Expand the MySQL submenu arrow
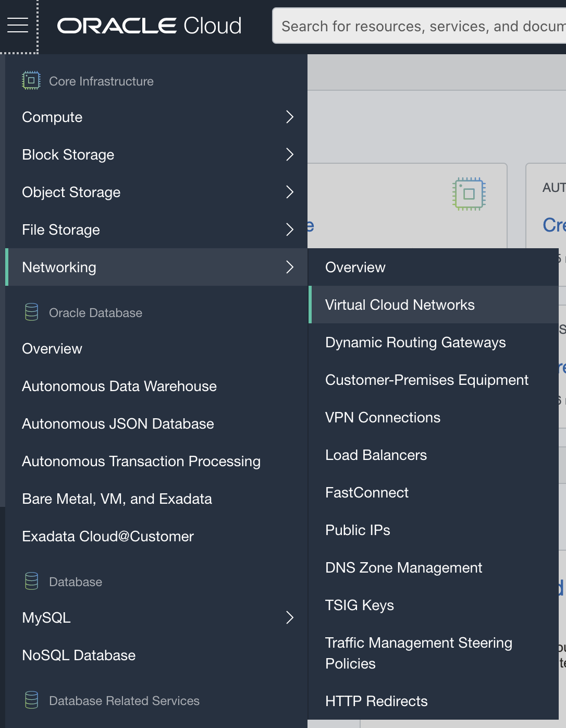 (290, 617)
